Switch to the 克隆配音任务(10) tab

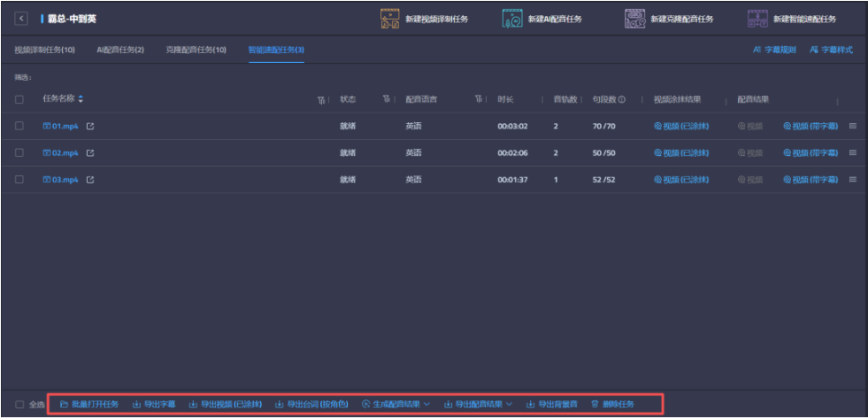point(196,50)
